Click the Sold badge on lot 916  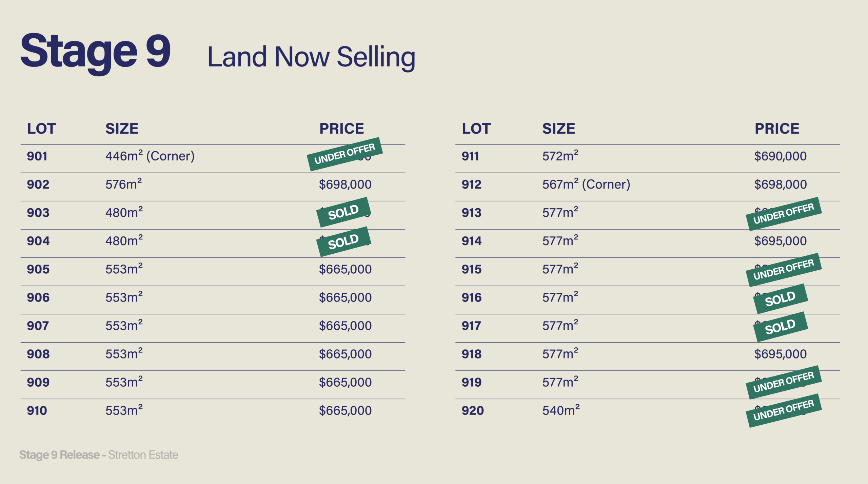[x=780, y=299]
